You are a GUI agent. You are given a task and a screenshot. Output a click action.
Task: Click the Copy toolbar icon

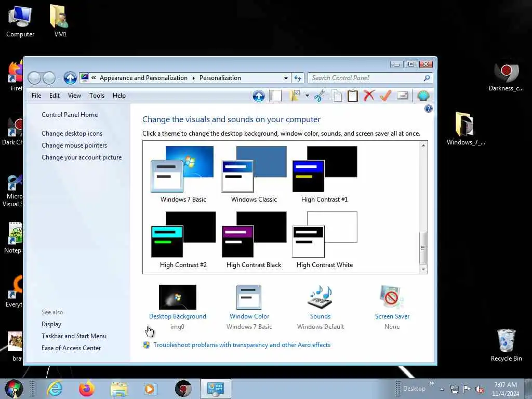336,96
